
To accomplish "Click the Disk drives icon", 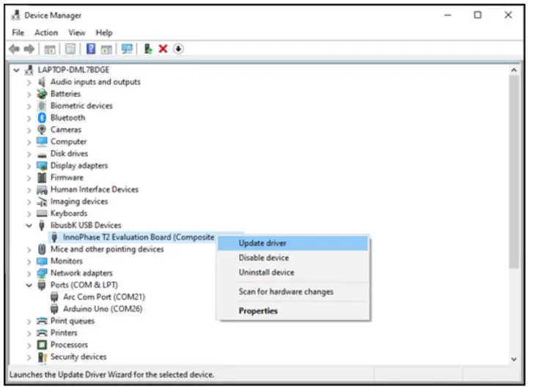I will point(42,155).
